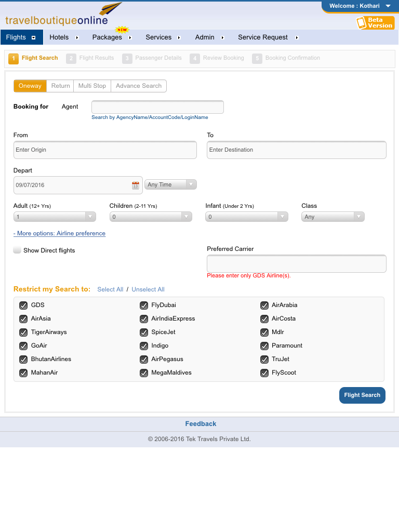Open the departure date calendar icon
The image size is (399, 532).
(136, 185)
